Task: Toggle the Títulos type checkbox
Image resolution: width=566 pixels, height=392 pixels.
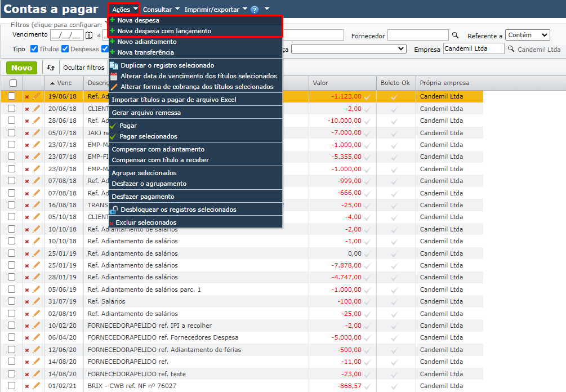Action: (x=34, y=49)
